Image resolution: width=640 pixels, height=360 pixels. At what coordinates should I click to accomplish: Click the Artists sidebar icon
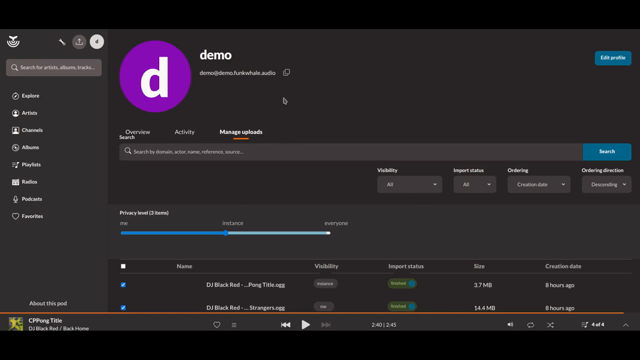tap(16, 113)
